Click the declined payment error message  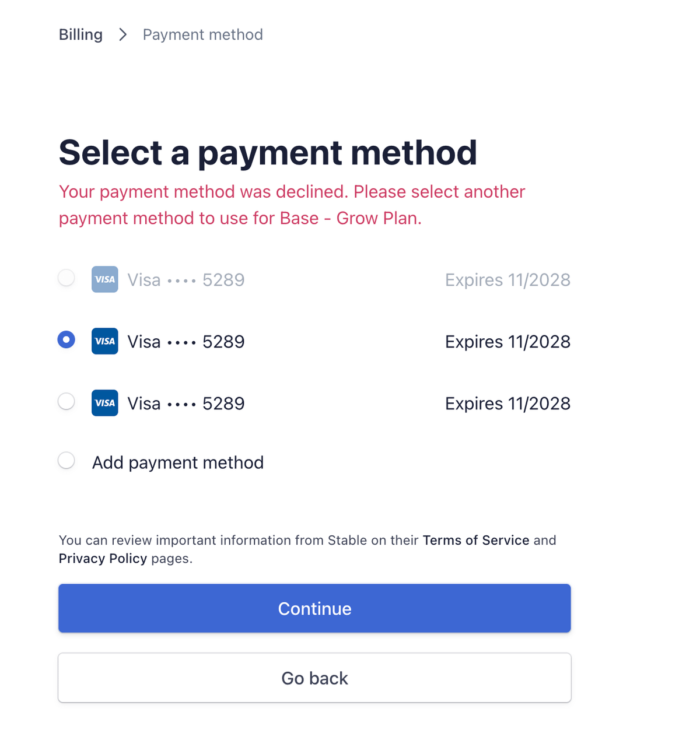tap(291, 204)
